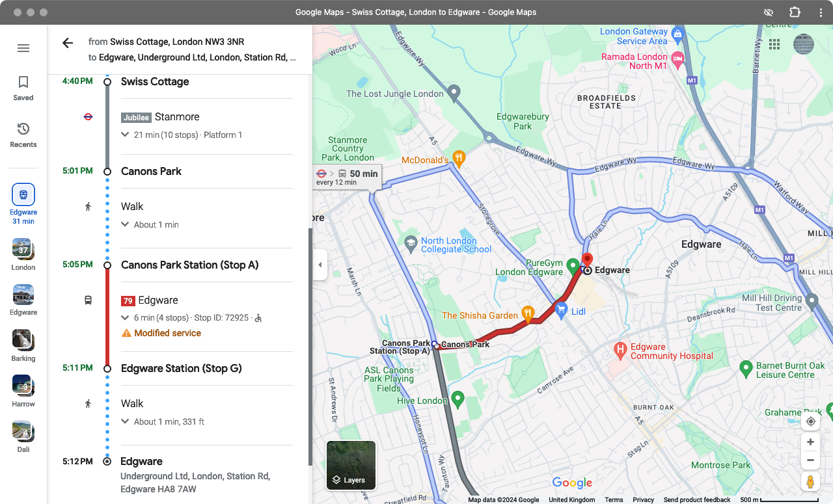
Task: Click Send product feedback link
Action: 696,499
